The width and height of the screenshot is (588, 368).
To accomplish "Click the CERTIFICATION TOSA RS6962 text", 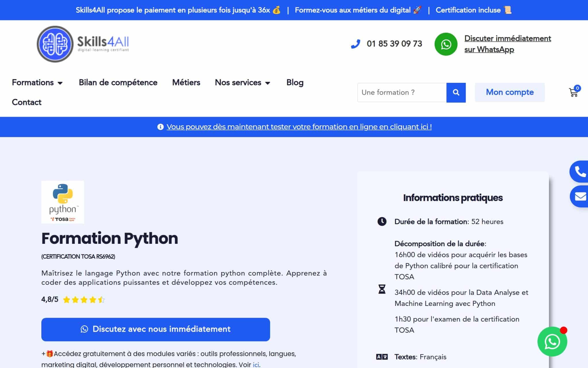I will point(78,256).
